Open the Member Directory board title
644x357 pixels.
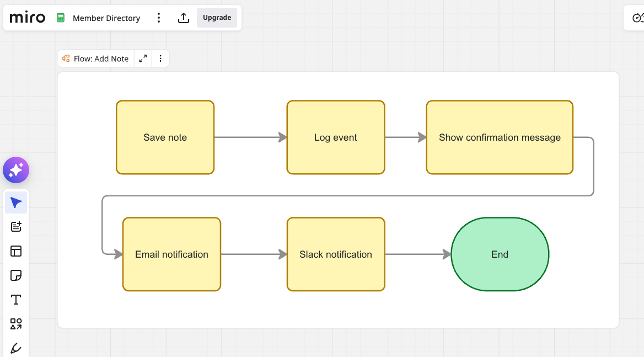(x=106, y=18)
